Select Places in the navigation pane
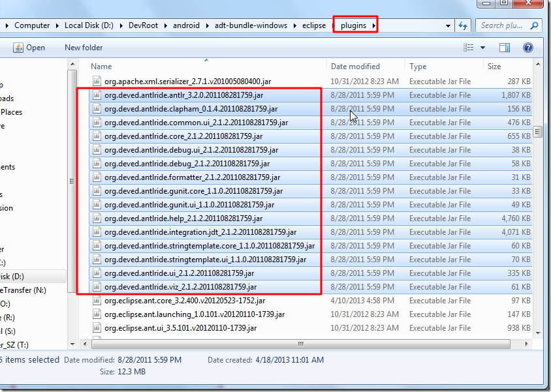Image resolution: width=551 pixels, height=392 pixels. tap(11, 112)
